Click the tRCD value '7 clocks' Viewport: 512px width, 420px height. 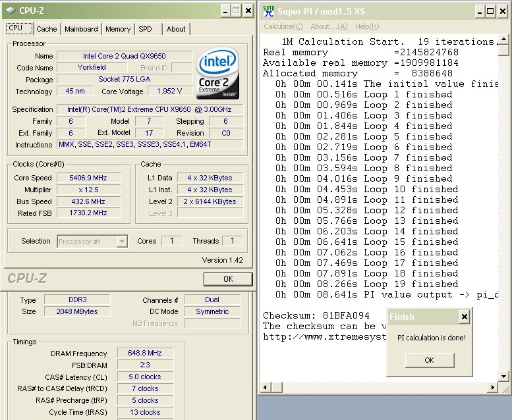[x=145, y=388]
